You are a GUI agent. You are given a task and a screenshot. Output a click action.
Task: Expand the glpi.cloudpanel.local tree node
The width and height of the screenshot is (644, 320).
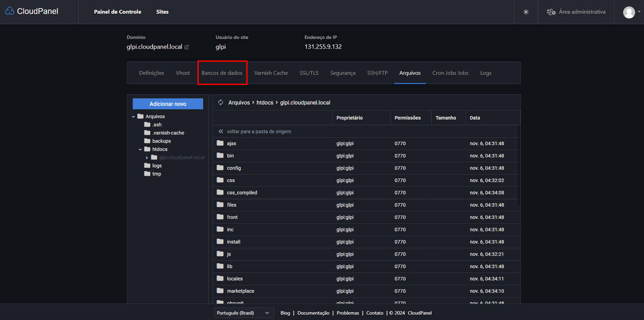click(147, 158)
